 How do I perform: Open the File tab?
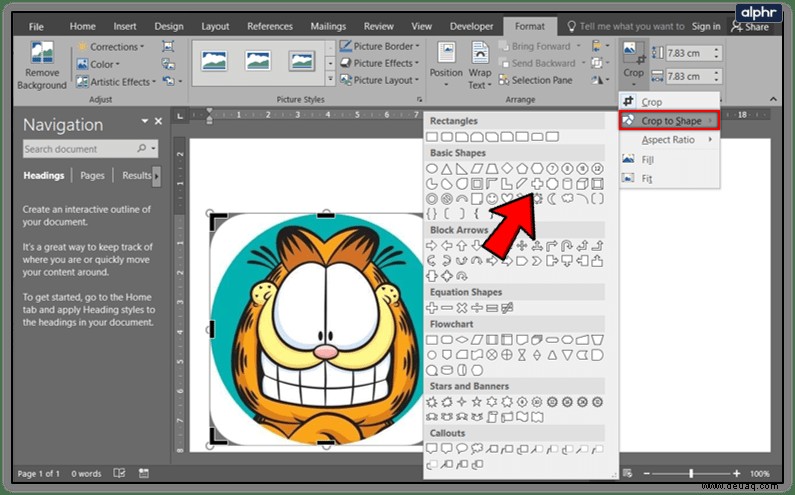[x=36, y=26]
